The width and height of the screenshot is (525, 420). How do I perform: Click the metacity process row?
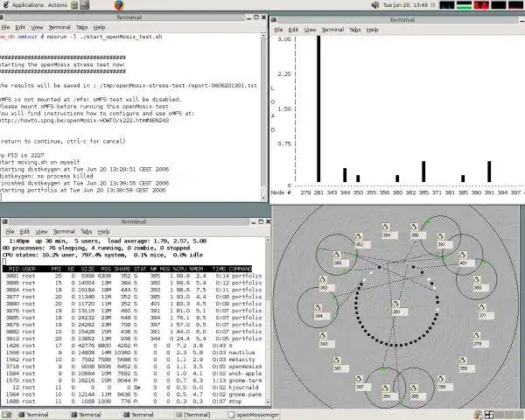coord(133,360)
